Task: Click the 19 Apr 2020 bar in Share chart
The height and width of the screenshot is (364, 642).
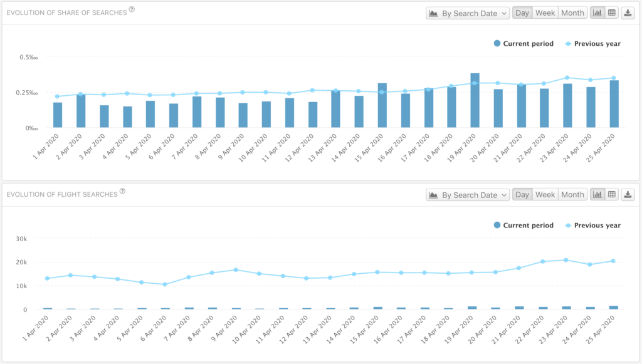Action: click(475, 101)
